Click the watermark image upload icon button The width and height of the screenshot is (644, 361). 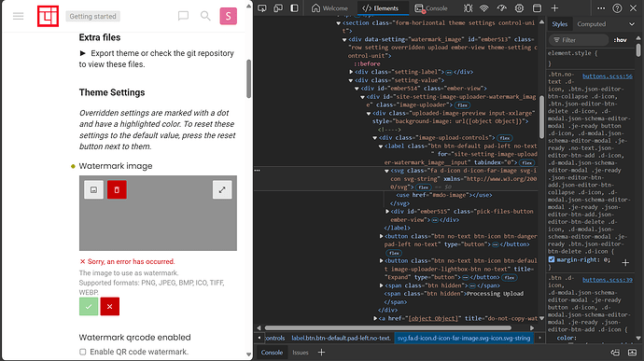point(93,189)
